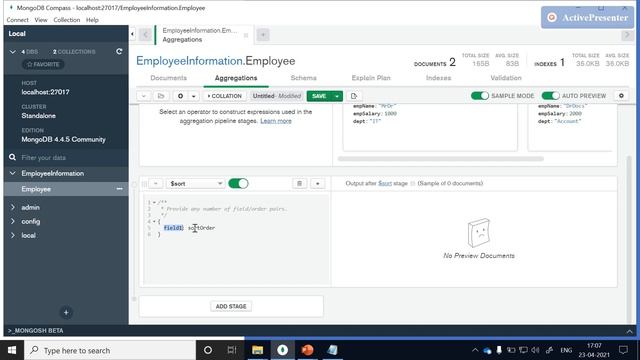The height and width of the screenshot is (360, 640).
Task: Open File Explorer from the taskbar
Action: point(258,350)
